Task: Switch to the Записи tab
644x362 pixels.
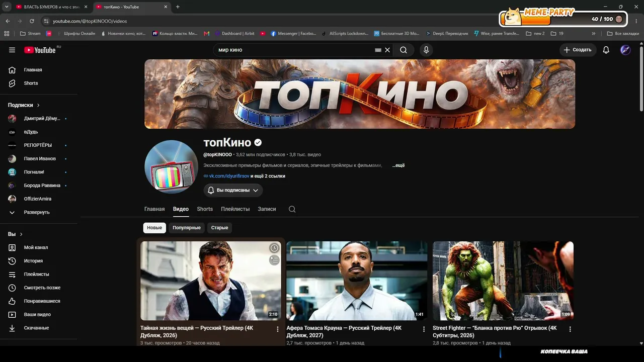Action: [267, 209]
